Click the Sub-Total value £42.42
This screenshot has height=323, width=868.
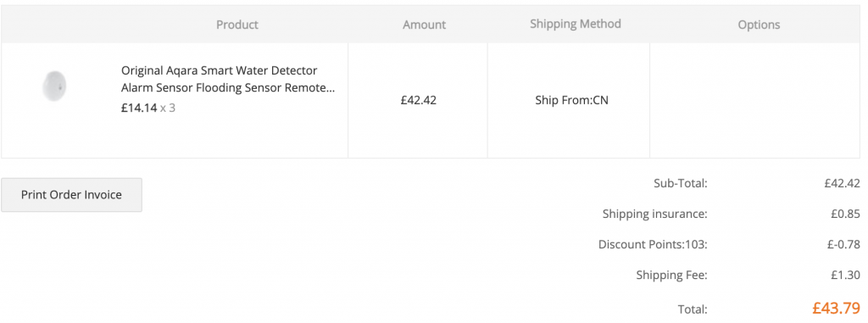pyautogui.click(x=842, y=183)
